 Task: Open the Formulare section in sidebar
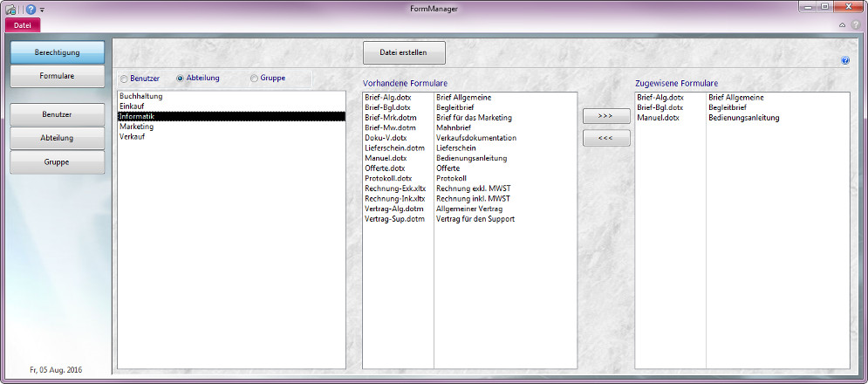tap(58, 76)
